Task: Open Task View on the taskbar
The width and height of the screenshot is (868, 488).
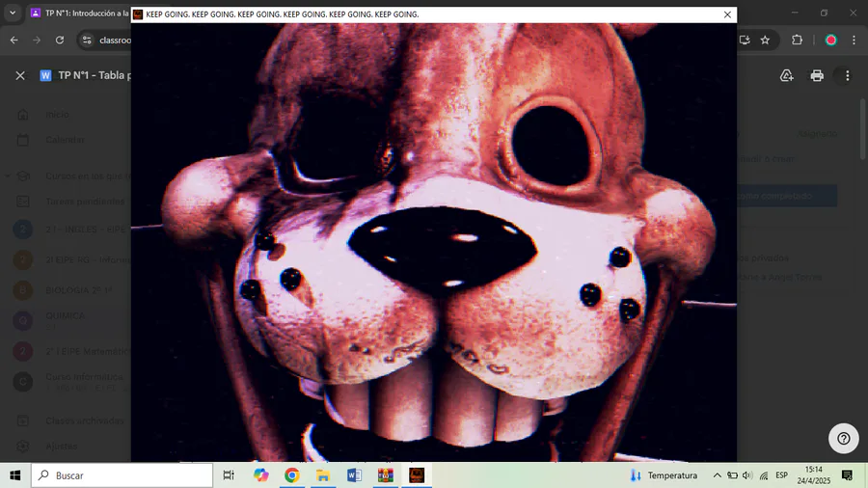Action: pyautogui.click(x=228, y=475)
